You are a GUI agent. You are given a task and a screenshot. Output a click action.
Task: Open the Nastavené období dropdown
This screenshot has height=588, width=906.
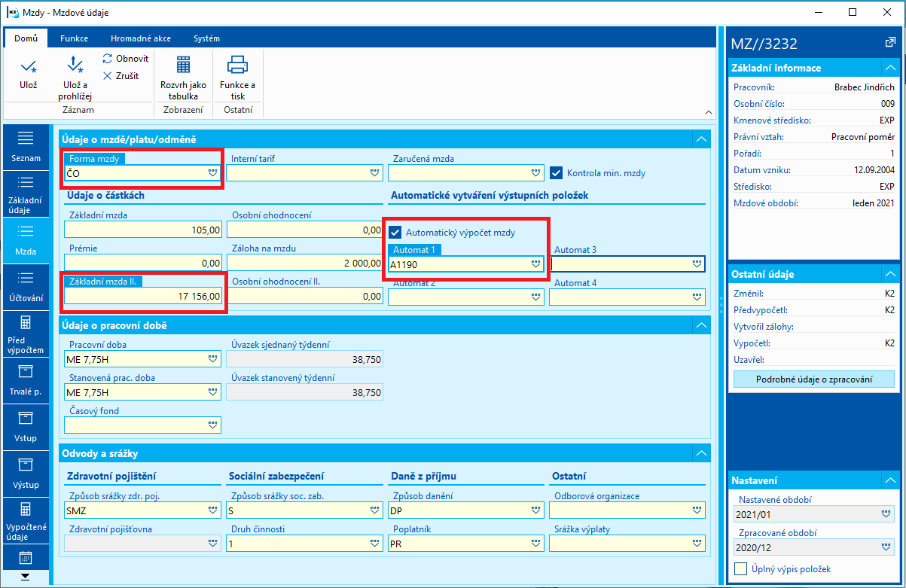point(886,514)
